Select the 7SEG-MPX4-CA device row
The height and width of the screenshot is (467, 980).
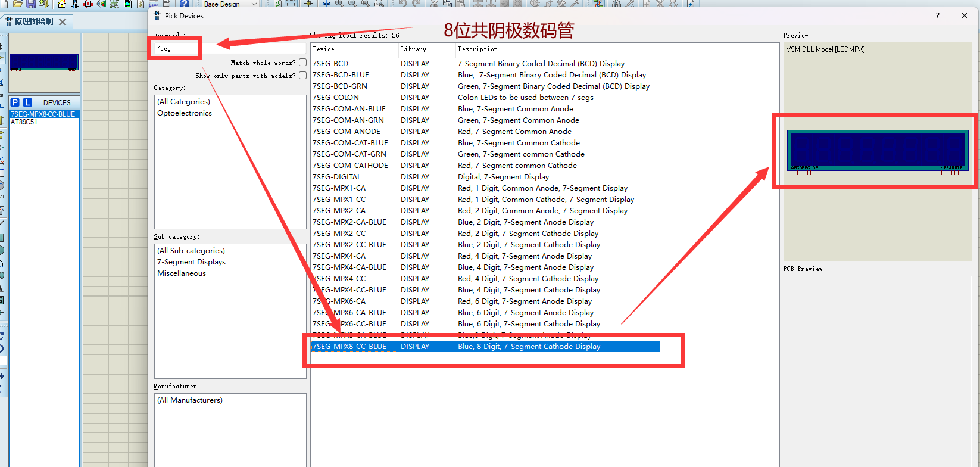point(485,256)
